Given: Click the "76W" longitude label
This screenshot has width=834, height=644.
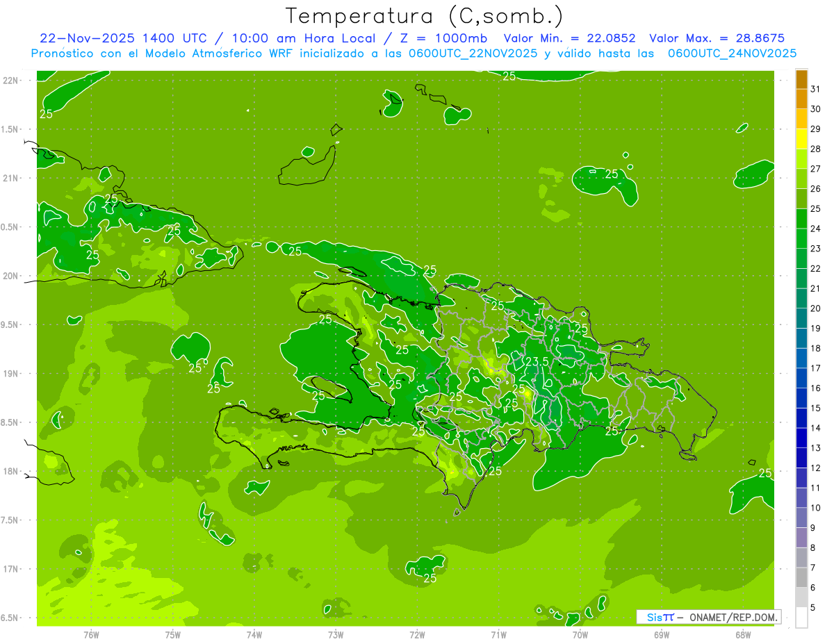Looking at the screenshot, I should tap(91, 635).
